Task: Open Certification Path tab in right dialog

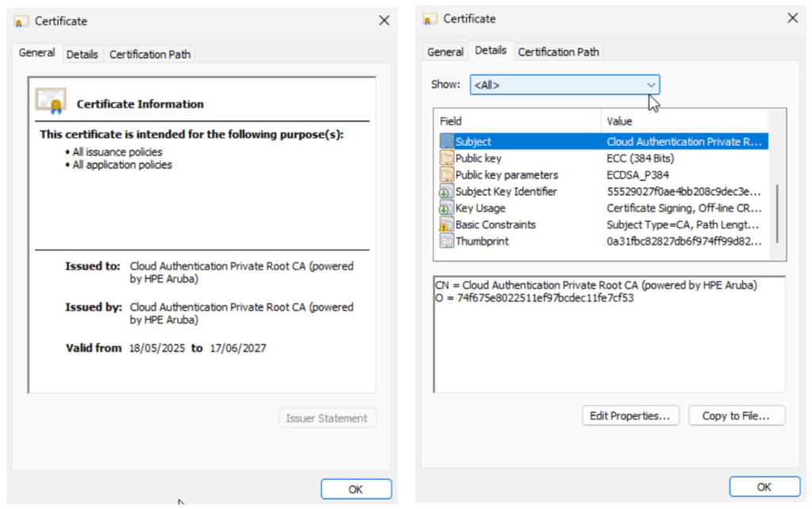Action: click(x=558, y=52)
